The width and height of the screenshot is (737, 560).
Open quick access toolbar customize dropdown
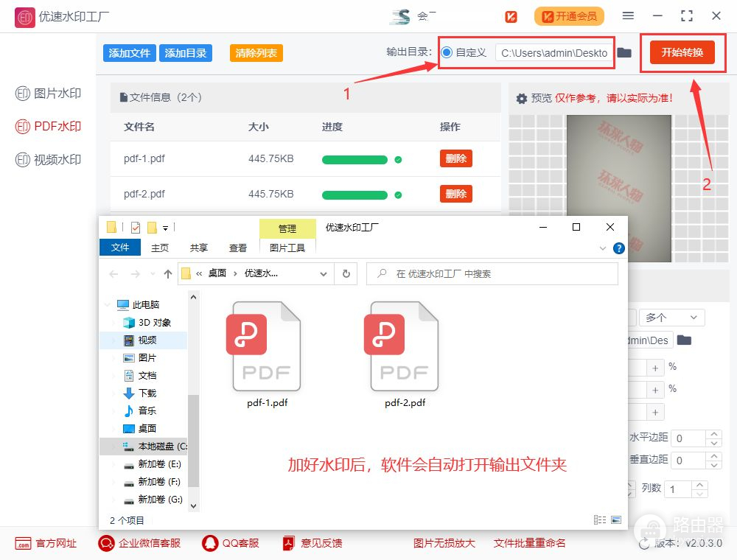point(165,228)
